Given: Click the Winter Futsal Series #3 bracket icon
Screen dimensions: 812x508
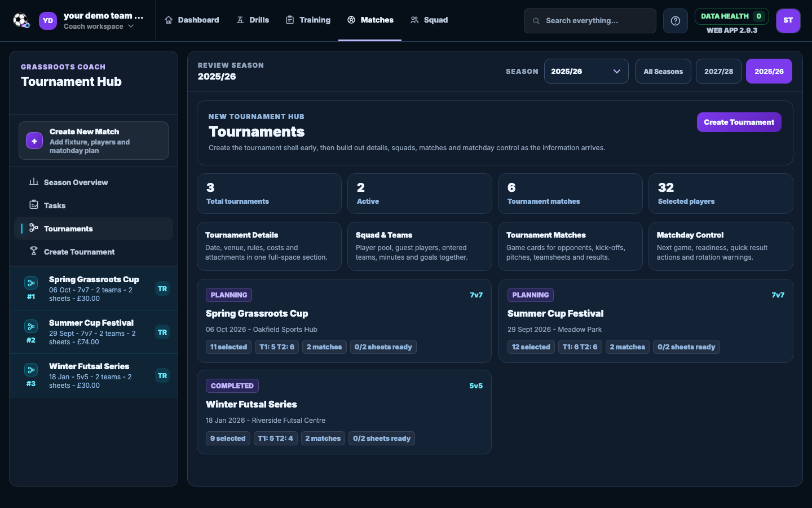Looking at the screenshot, I should pos(31,370).
